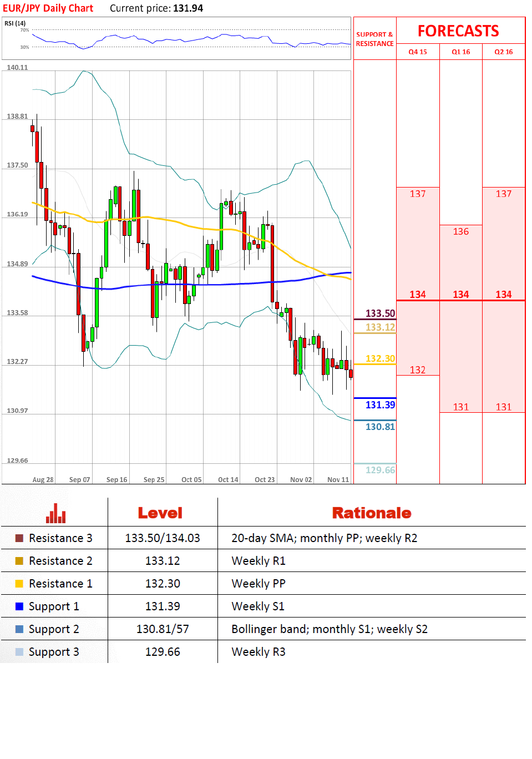Select the Q4 15 forecast column header
The width and height of the screenshot is (532, 759).
(418, 52)
